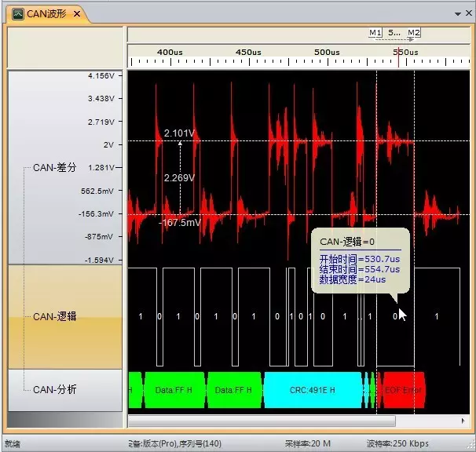
Task: Click the CAN波形 tab icon
Action: (x=17, y=13)
